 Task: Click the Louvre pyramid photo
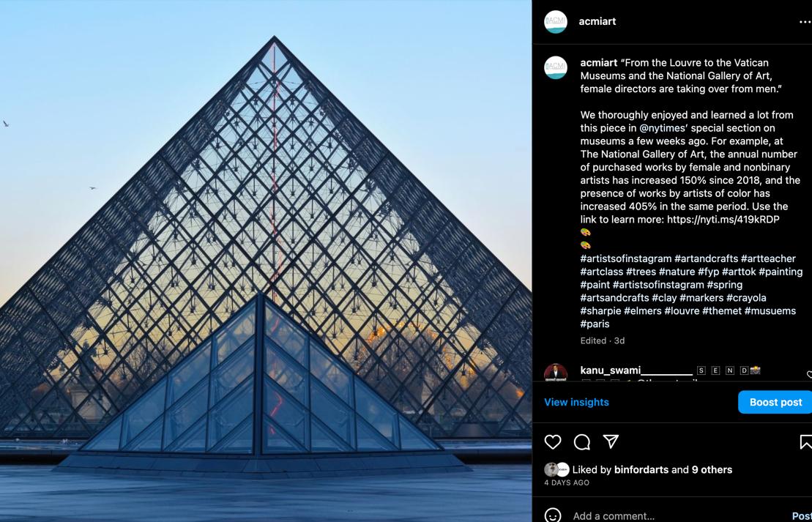pos(266,261)
